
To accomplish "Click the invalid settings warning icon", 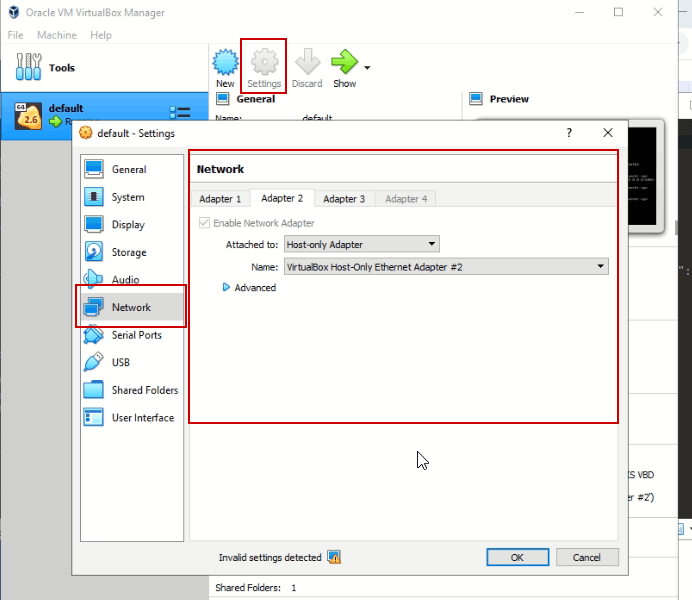I will [334, 557].
